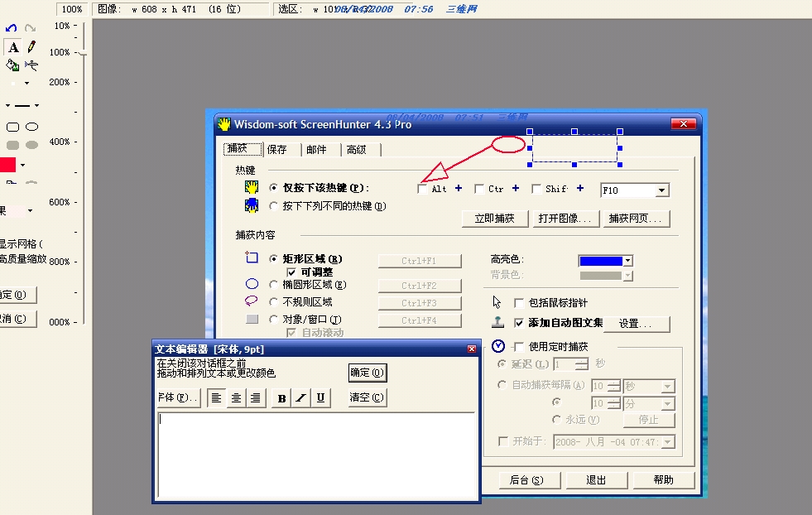Open dropdown arrow beside red color swatch

(x=23, y=166)
